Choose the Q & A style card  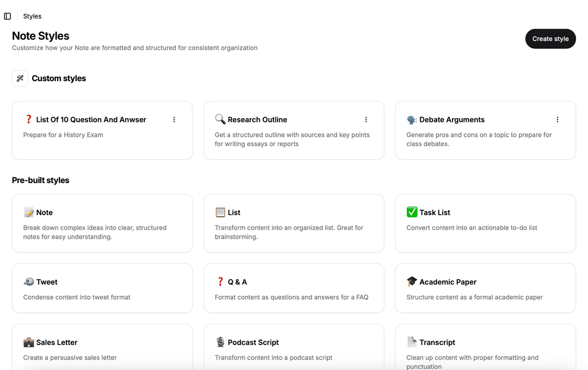pos(294,288)
